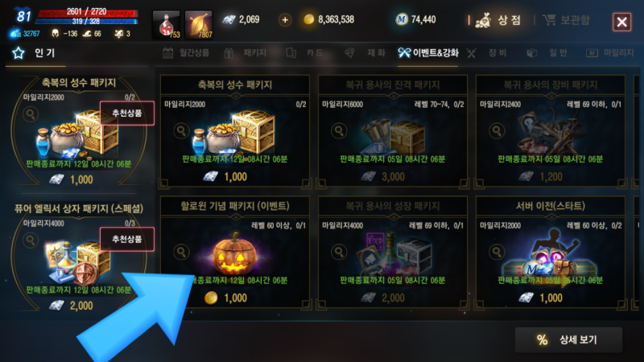Select the 재화 tab
Screen dimensions: 644x362
click(365, 53)
